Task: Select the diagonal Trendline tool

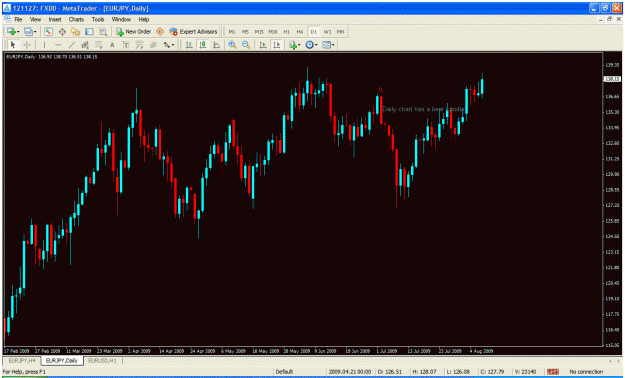Action: click(x=72, y=45)
